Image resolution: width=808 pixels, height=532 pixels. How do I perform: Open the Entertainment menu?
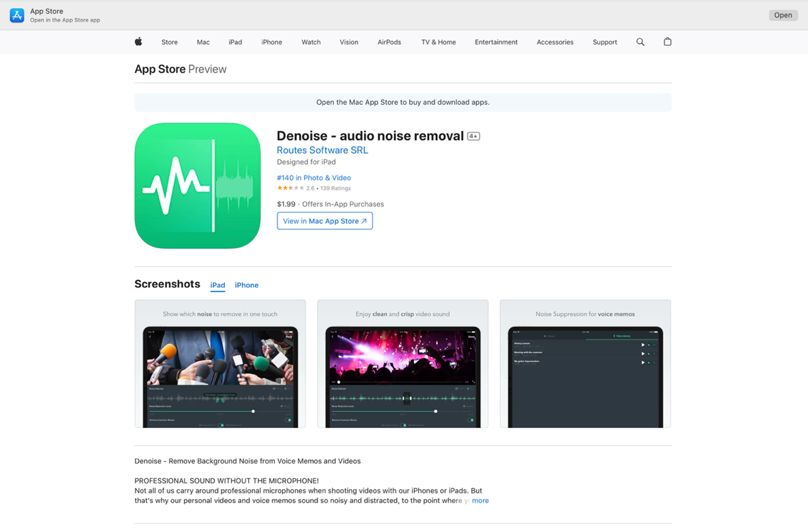point(496,42)
